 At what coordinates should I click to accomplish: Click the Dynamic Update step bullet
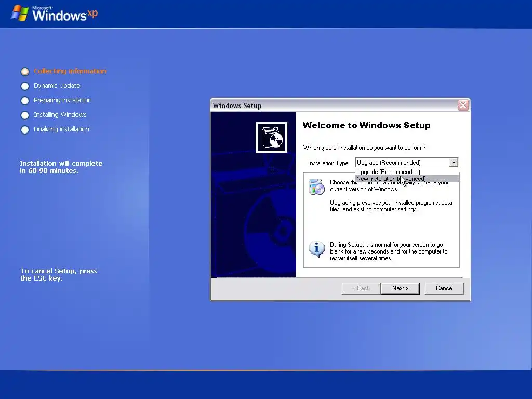25,86
